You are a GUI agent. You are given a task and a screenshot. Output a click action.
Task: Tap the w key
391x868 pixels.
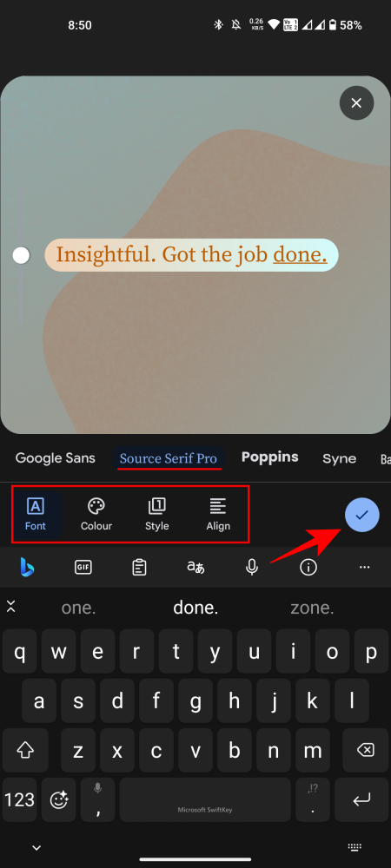59,652
